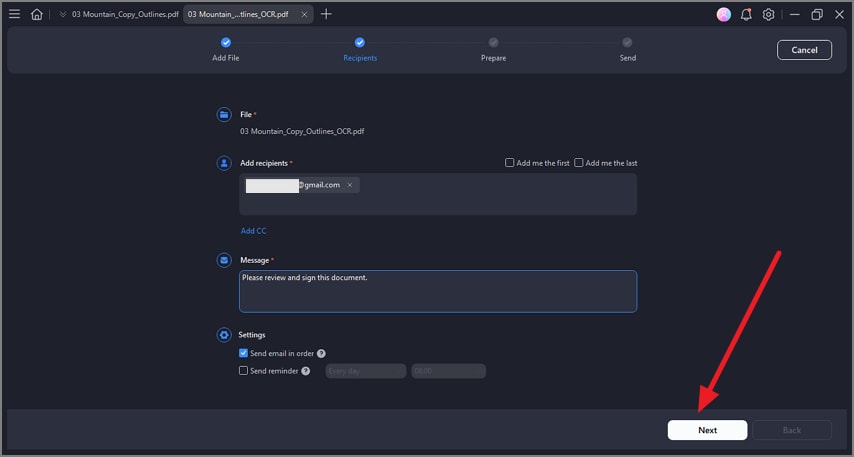
Task: Click the Add CC link
Action: 253,231
